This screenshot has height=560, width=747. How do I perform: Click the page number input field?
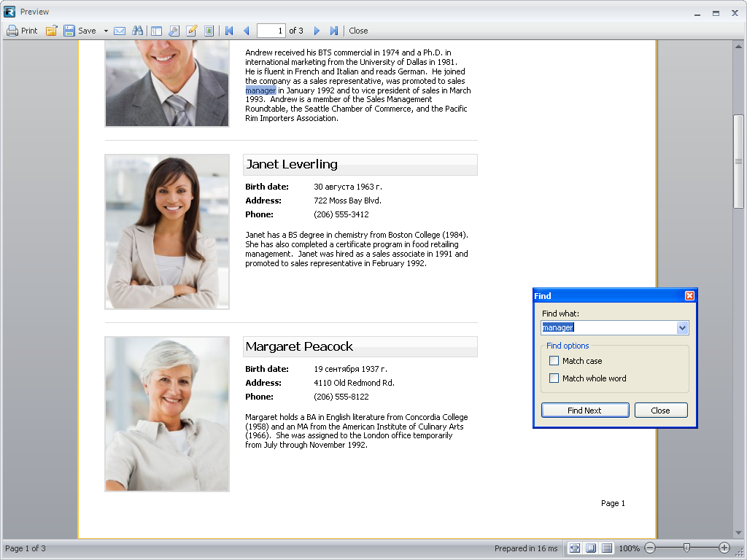pos(271,31)
